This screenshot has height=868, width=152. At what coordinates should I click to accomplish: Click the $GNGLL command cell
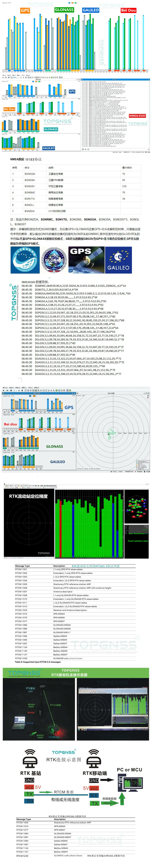(x=29, y=205)
